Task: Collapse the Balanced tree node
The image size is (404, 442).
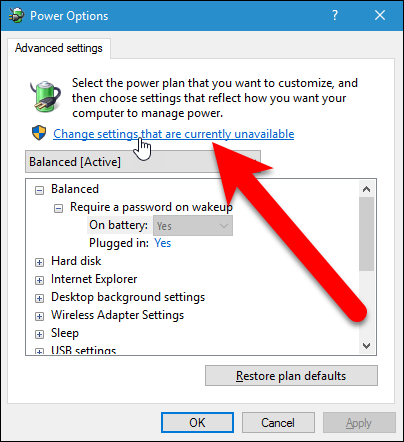Action: (x=39, y=190)
